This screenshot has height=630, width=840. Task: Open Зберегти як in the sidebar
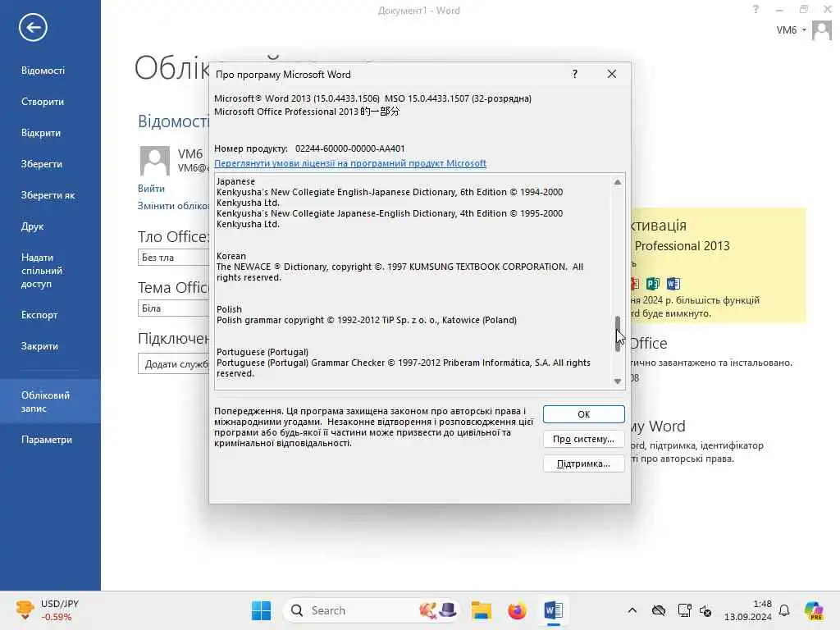pos(48,195)
